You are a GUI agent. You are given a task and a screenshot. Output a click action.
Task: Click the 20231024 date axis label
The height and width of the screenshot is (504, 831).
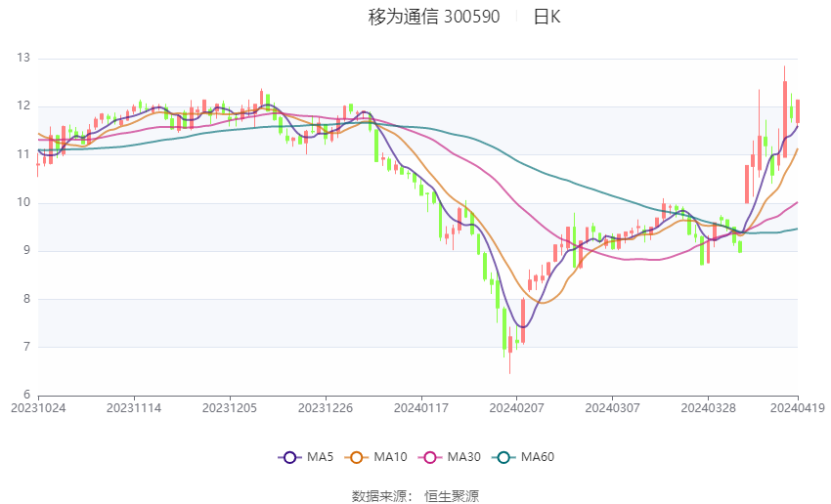pos(38,408)
